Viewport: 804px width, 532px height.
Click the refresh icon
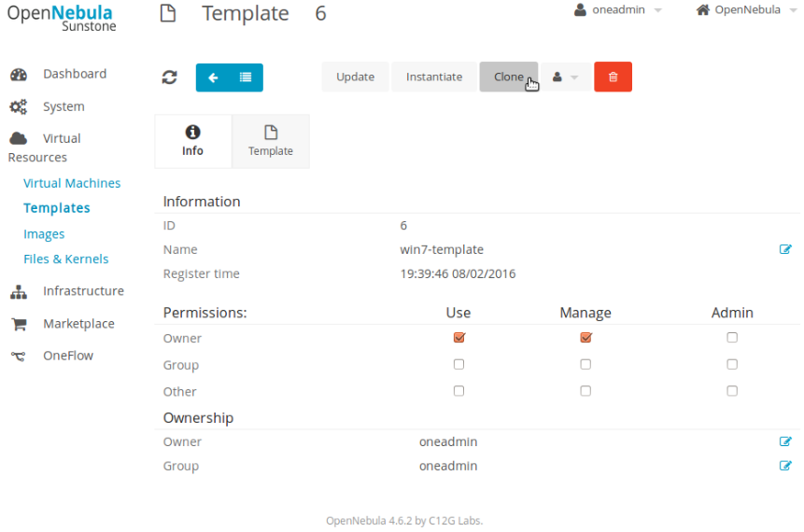[x=169, y=77]
